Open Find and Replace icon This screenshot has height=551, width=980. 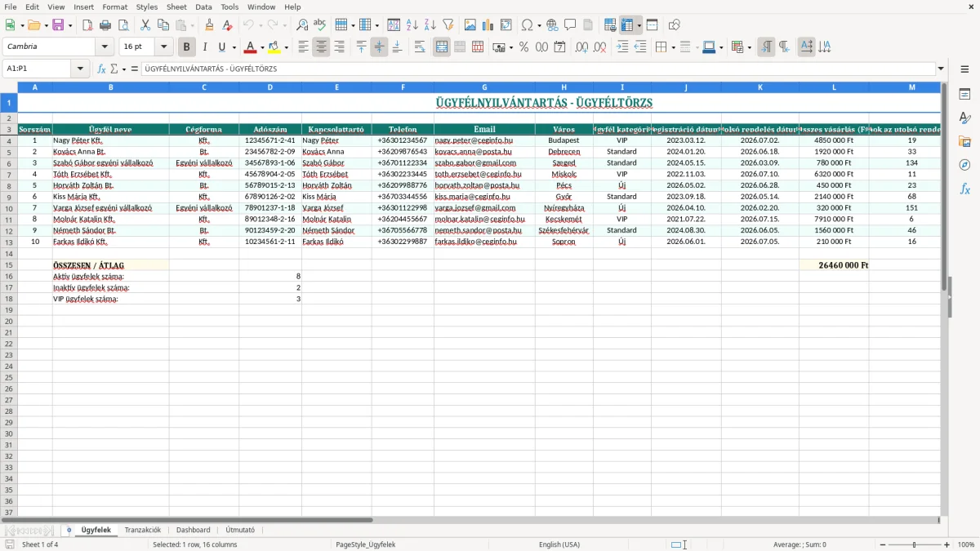302,25
